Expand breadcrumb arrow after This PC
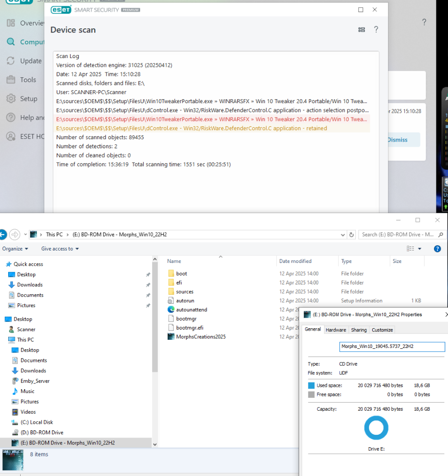This screenshot has width=448, height=476. click(x=68, y=234)
